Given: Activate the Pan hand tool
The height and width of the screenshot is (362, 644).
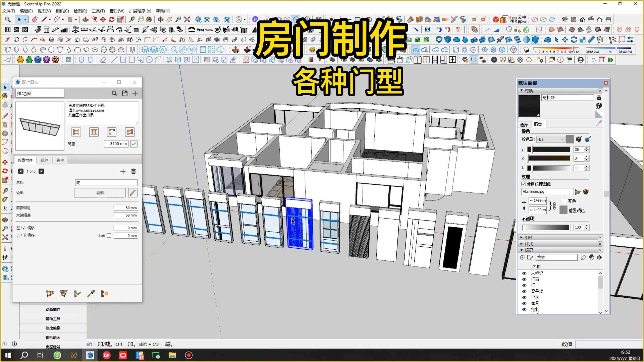Looking at the screenshot, I should point(170,19).
